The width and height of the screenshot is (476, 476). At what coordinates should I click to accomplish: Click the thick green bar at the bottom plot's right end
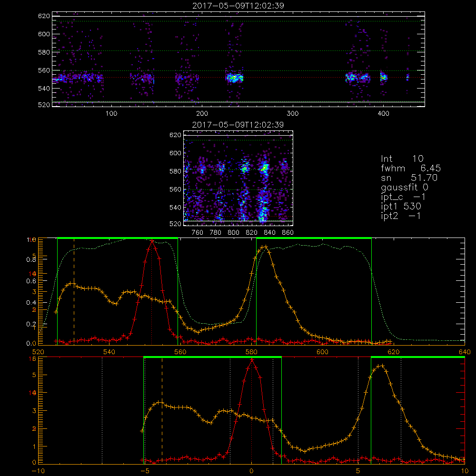point(418,357)
